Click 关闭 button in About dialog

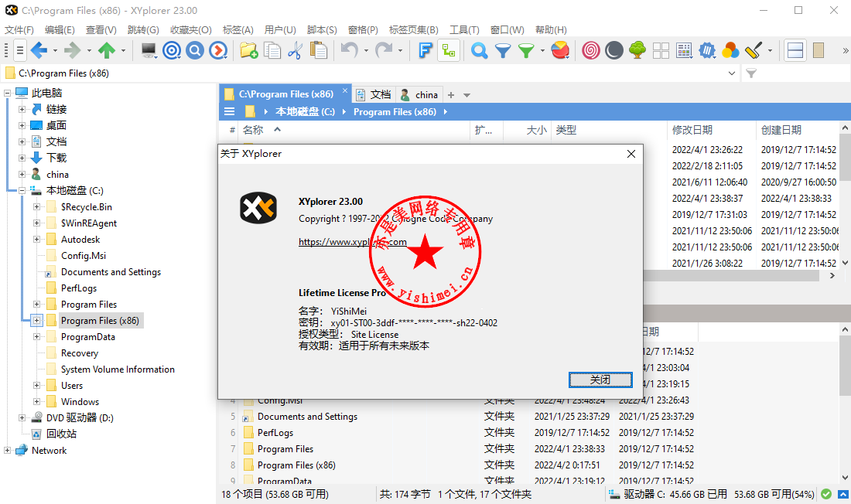[600, 380]
